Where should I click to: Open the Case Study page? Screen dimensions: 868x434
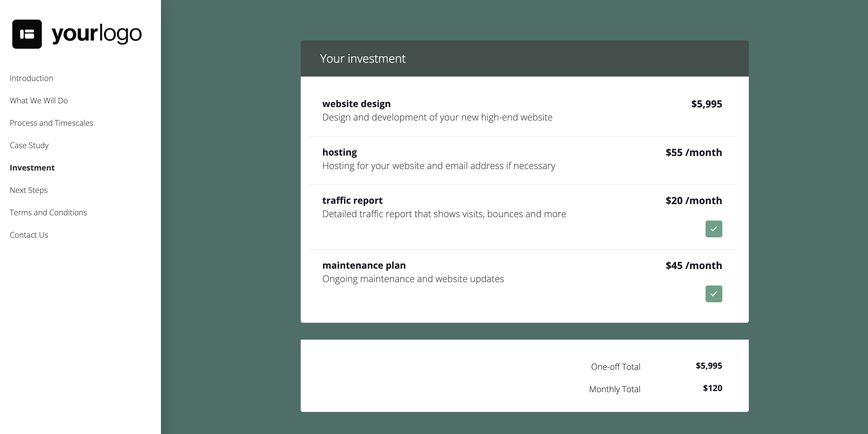pyautogui.click(x=29, y=146)
